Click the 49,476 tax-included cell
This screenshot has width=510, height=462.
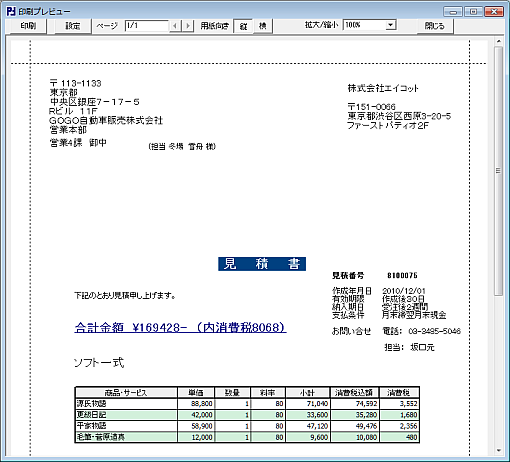355,426
